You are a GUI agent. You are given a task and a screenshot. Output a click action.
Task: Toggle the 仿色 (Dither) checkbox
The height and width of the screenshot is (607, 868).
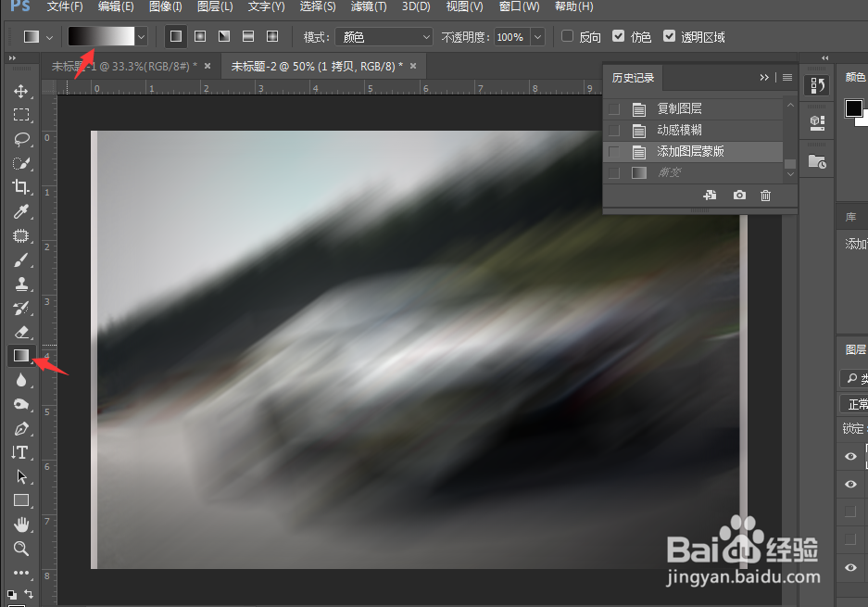618,36
